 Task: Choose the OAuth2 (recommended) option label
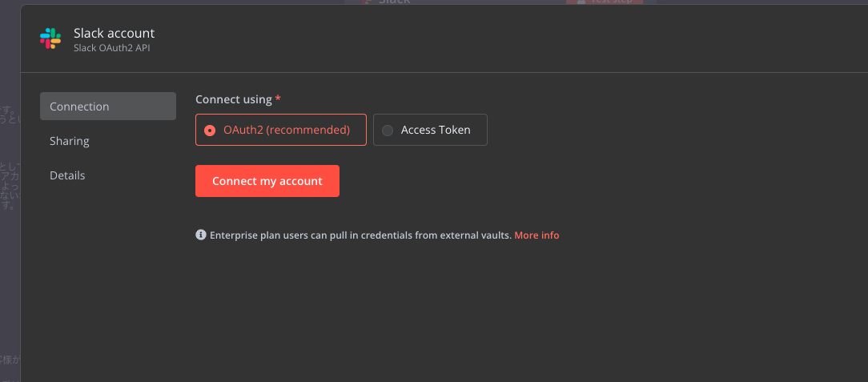[287, 130]
